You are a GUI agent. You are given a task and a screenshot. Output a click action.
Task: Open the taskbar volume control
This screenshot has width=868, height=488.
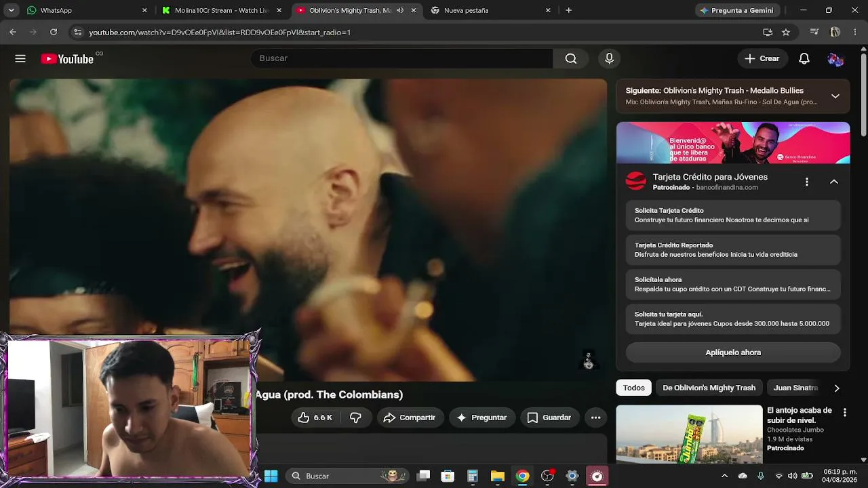(x=792, y=476)
